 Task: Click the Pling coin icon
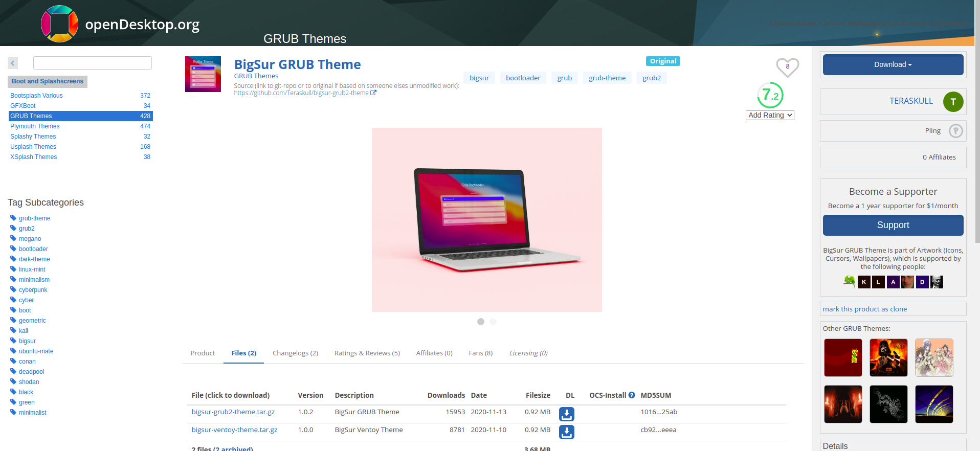coord(955,131)
